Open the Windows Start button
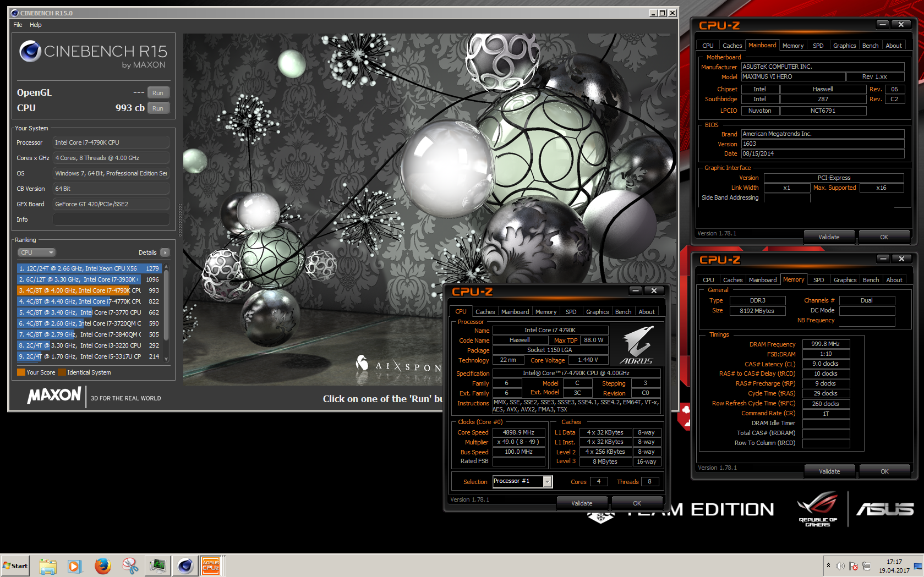 tap(15, 565)
